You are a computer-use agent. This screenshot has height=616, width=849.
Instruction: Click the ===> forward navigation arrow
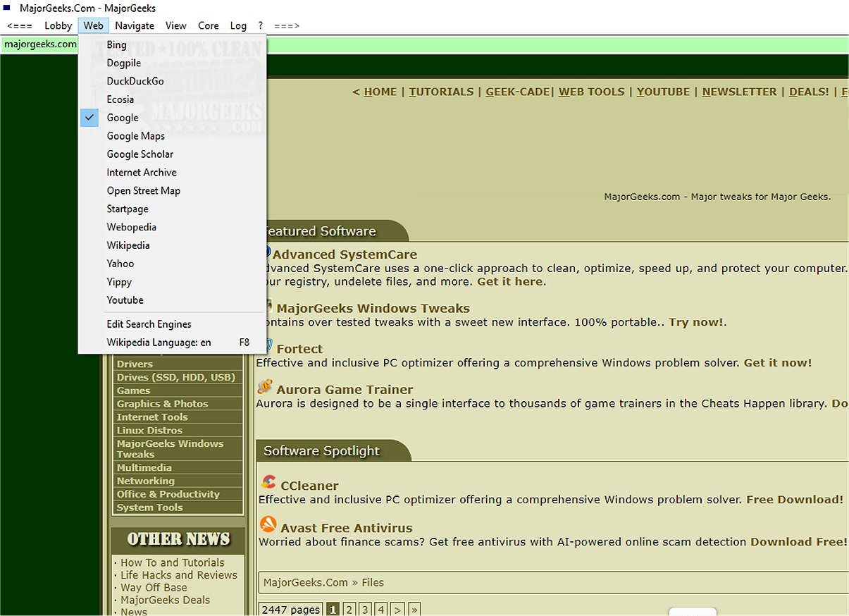[x=287, y=25]
